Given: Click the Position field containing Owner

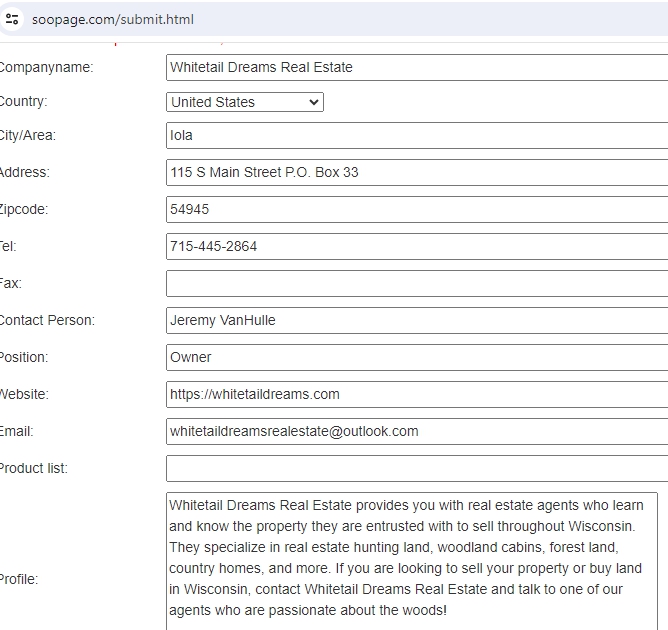Looking at the screenshot, I should 416,357.
